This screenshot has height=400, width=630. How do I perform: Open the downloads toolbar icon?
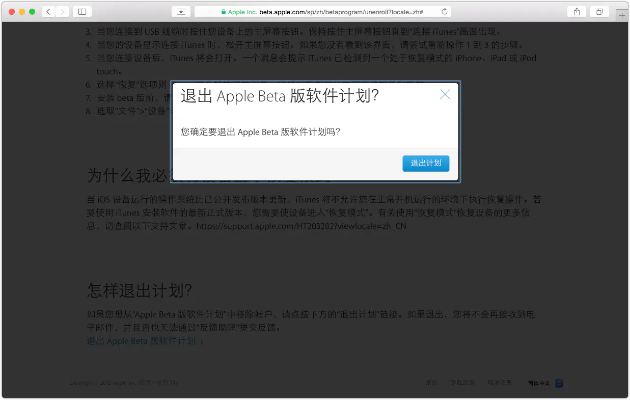click(181, 11)
